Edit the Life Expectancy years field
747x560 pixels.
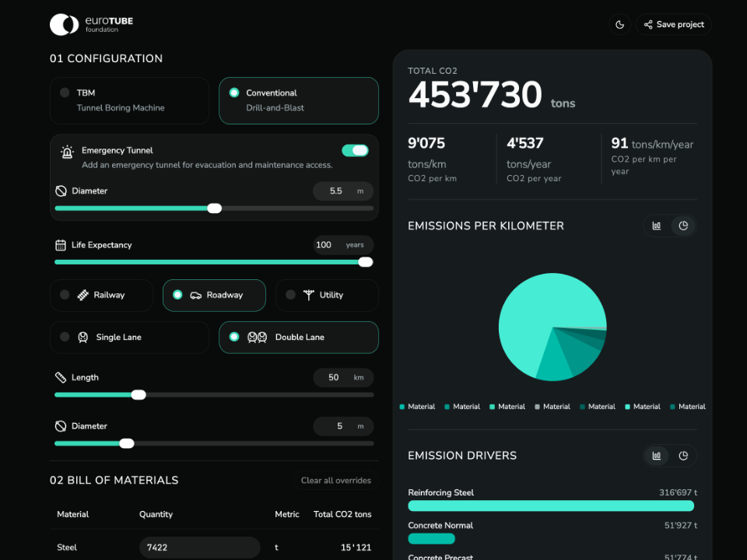[x=343, y=245]
